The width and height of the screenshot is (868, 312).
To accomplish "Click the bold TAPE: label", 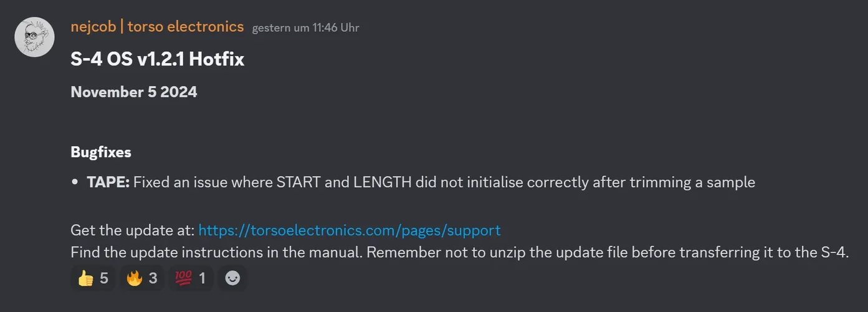I will point(108,182).
